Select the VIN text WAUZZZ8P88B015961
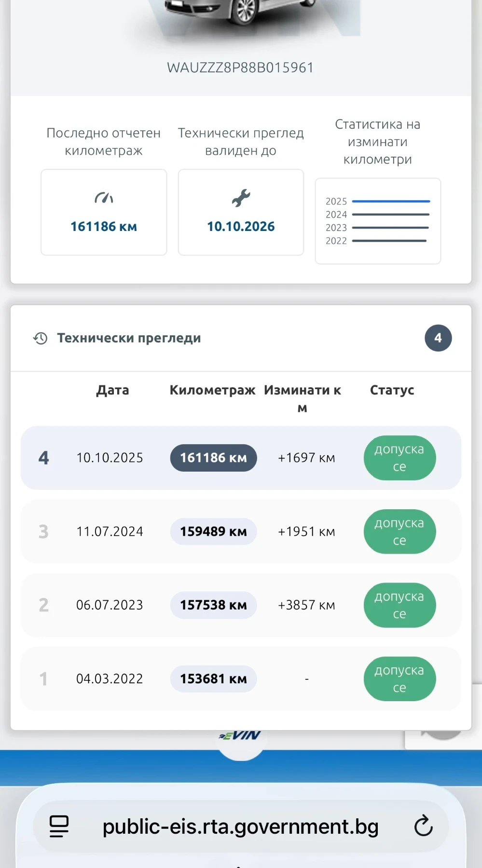This screenshot has width=482, height=868. tap(240, 68)
